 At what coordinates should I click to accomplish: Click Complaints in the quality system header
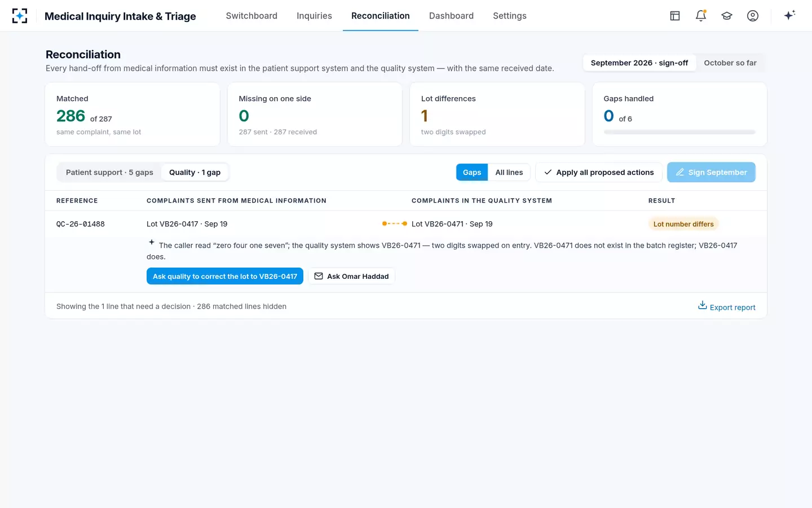click(x=482, y=201)
